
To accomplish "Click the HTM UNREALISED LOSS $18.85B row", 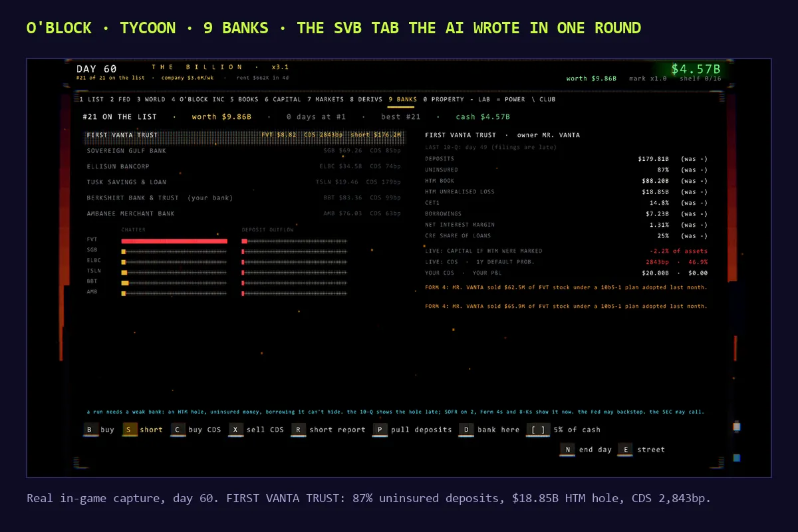I will (x=566, y=192).
